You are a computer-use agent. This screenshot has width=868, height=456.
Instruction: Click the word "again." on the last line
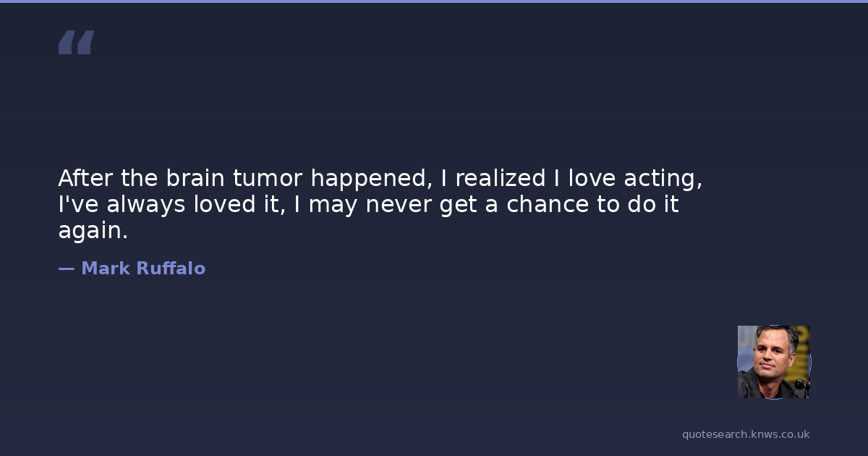click(x=93, y=232)
